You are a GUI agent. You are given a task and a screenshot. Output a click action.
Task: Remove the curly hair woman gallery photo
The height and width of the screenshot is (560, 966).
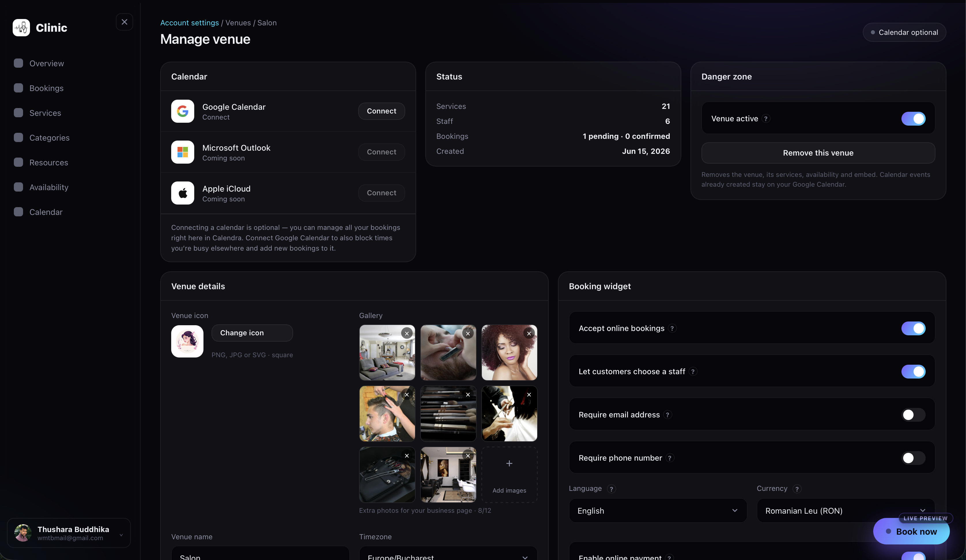coord(529,334)
